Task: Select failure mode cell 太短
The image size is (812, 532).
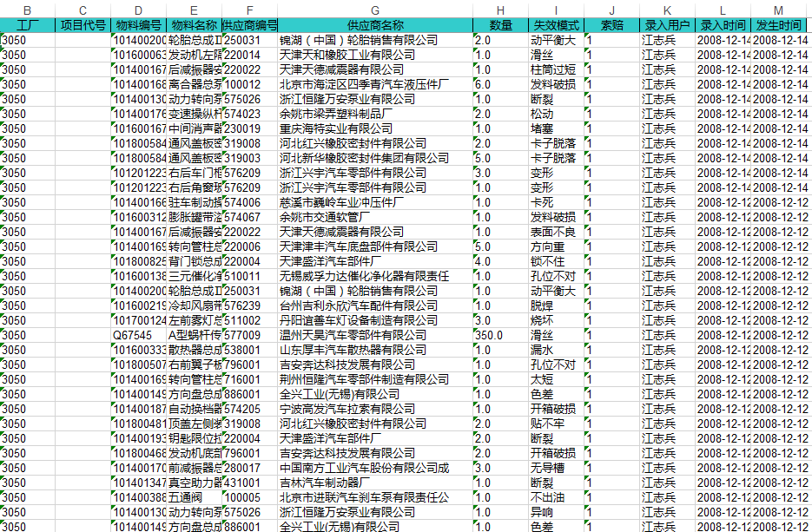Action: 556,379
